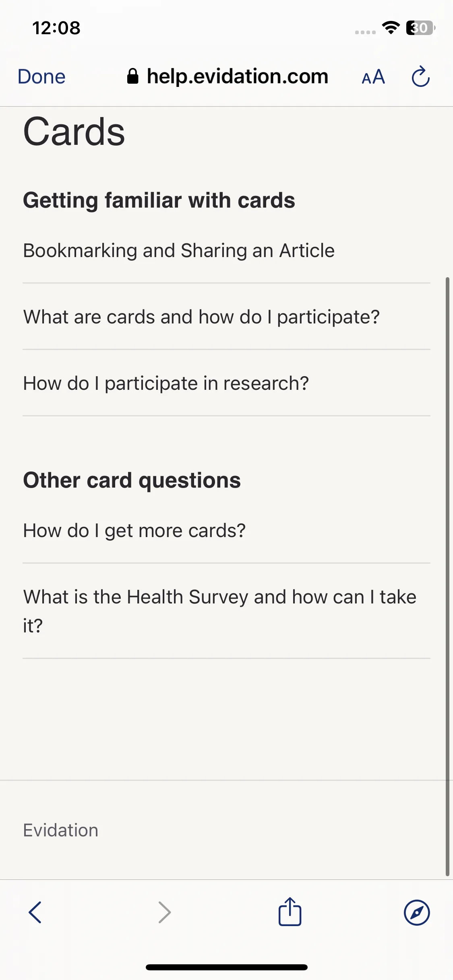Open How do I participate in research
The width and height of the screenshot is (453, 980).
(166, 383)
